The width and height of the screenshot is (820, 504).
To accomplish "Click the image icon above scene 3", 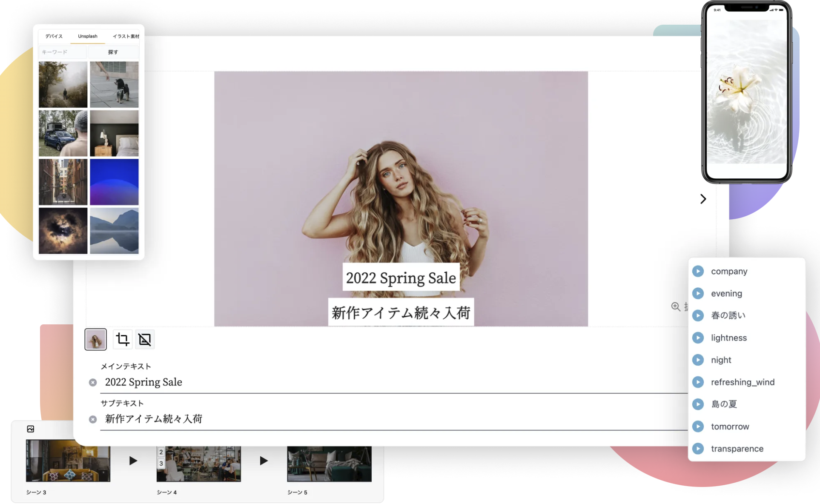I will 31,429.
